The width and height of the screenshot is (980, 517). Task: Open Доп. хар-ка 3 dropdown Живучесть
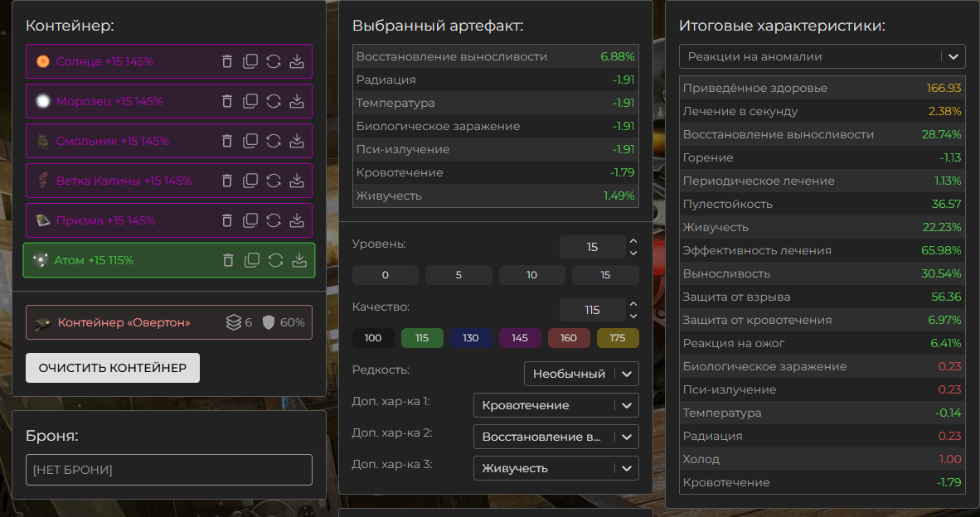pyautogui.click(x=556, y=468)
